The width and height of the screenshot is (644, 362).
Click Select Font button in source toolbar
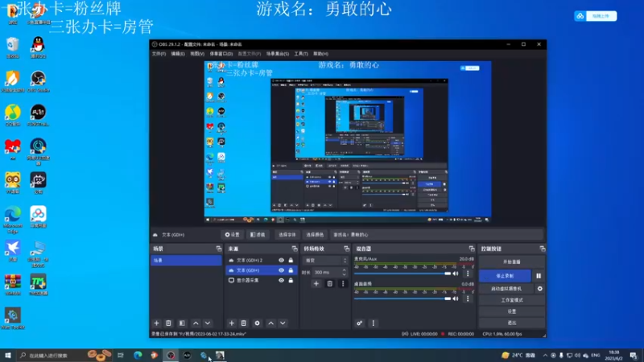(287, 235)
